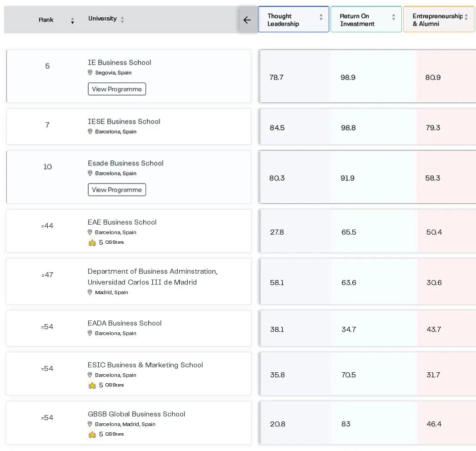Image resolution: width=476 pixels, height=451 pixels.
Task: Select the Return On Investment column tab
Action: point(366,19)
